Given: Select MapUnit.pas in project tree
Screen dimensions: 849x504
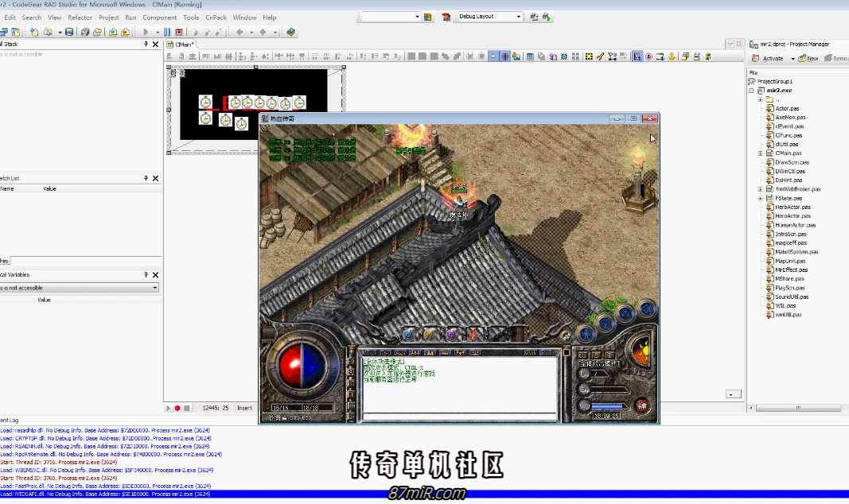Looking at the screenshot, I should [790, 262].
